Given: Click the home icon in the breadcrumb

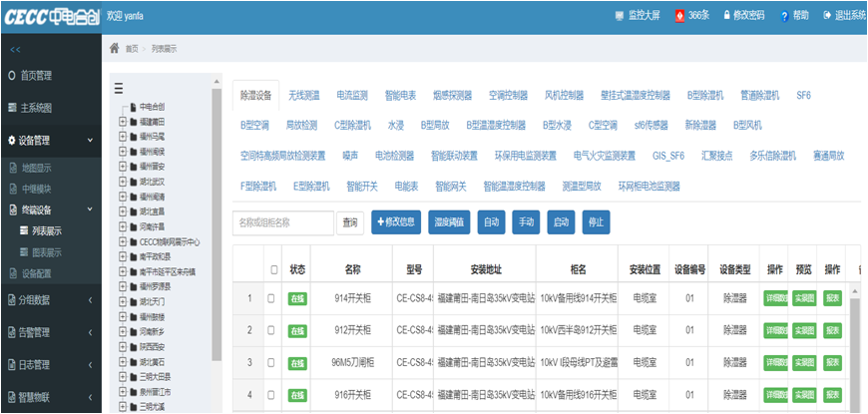Looking at the screenshot, I should point(115,48).
